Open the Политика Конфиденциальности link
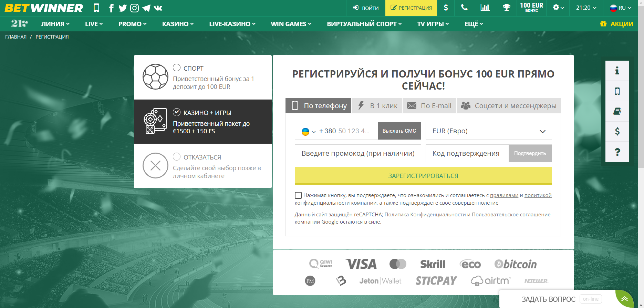The image size is (644, 308). click(x=425, y=215)
